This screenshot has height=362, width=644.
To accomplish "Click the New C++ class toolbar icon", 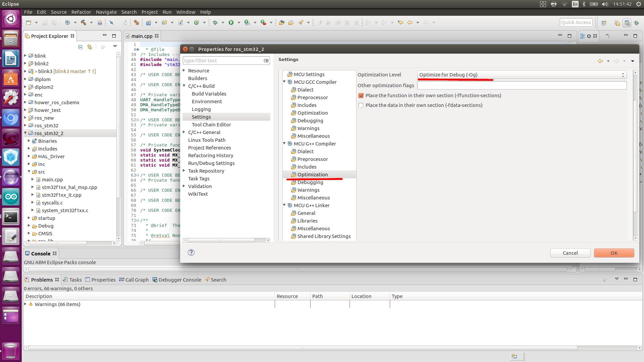I will (197, 22).
